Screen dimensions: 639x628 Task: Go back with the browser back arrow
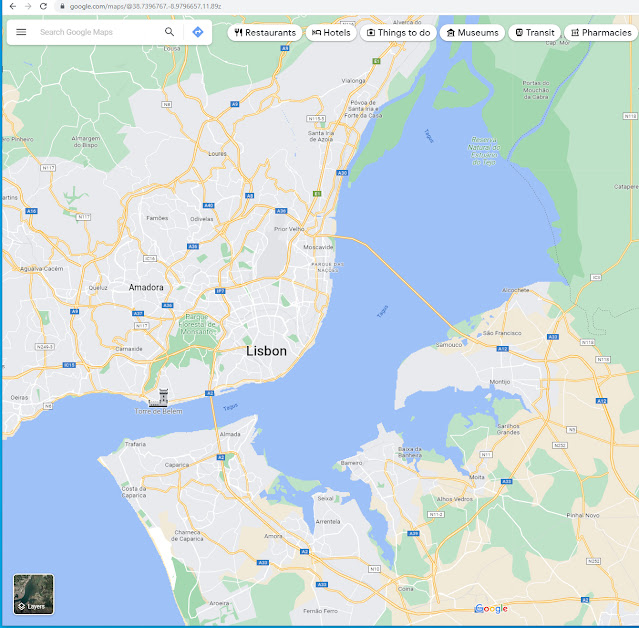pos(13,7)
